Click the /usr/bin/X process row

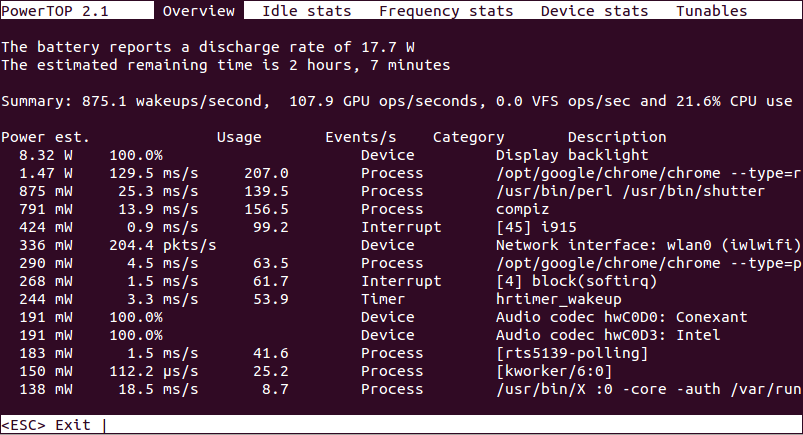pyautogui.click(x=402, y=389)
